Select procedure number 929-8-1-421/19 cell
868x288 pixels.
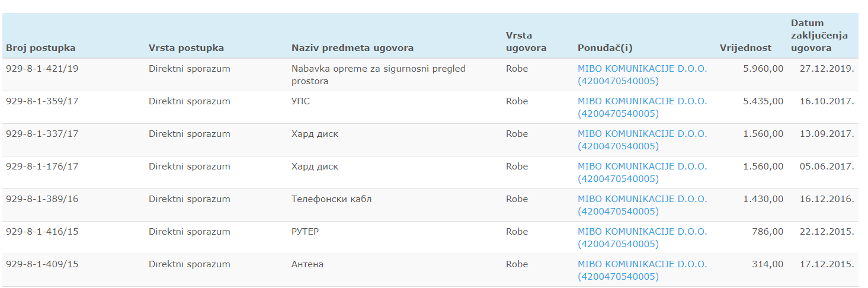tap(42, 69)
